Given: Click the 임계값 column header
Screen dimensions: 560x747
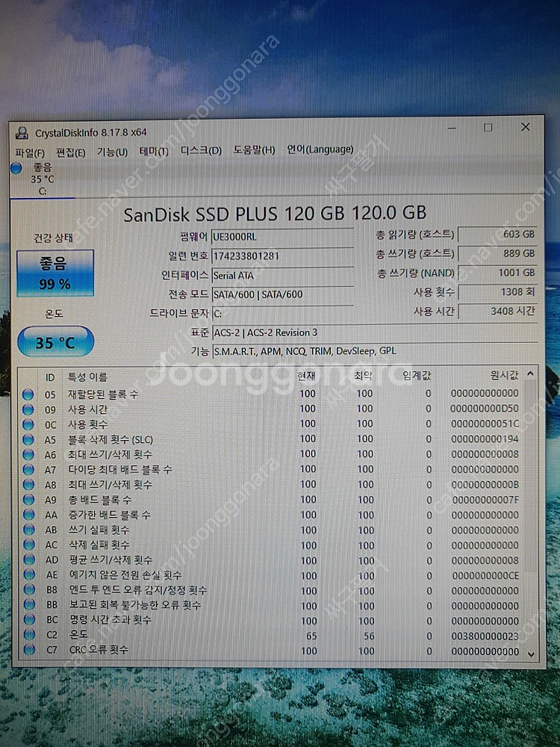Looking at the screenshot, I should [416, 376].
